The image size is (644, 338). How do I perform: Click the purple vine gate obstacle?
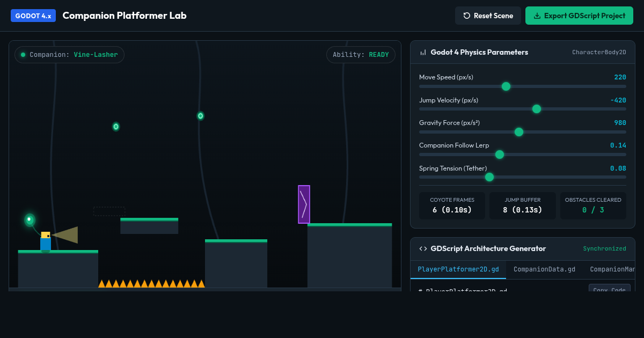pyautogui.click(x=304, y=204)
